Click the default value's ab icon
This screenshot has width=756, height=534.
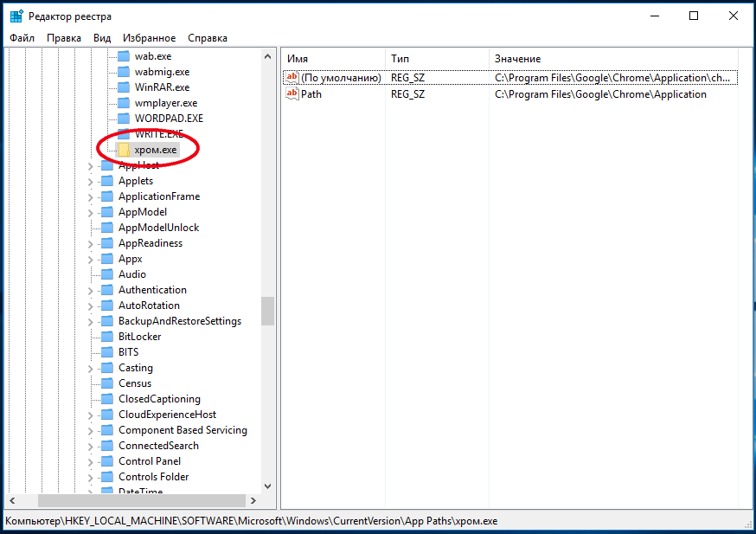[x=292, y=78]
